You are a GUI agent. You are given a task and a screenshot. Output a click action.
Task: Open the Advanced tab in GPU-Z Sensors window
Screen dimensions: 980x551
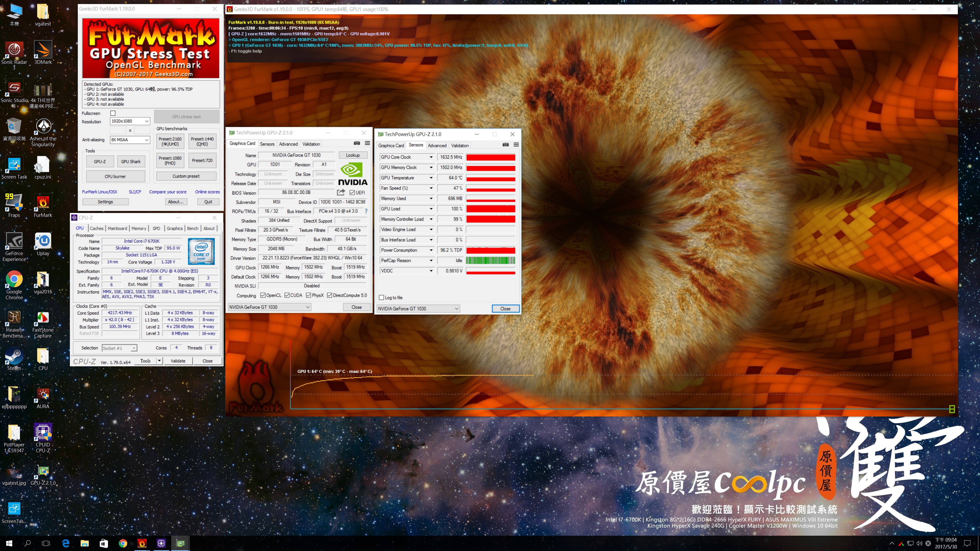tap(437, 145)
